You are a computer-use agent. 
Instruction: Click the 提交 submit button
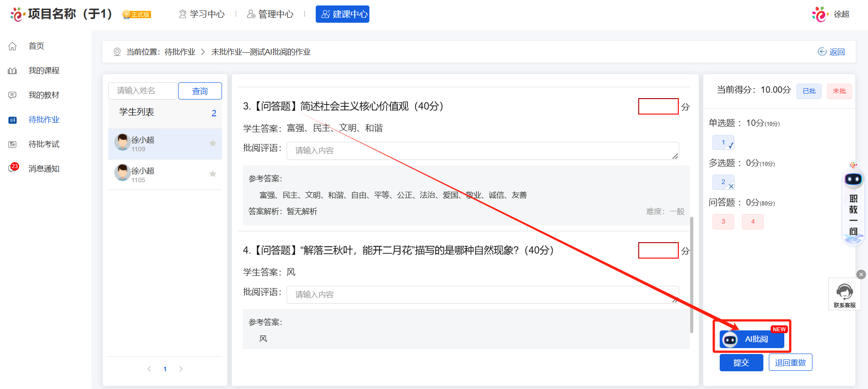(741, 363)
